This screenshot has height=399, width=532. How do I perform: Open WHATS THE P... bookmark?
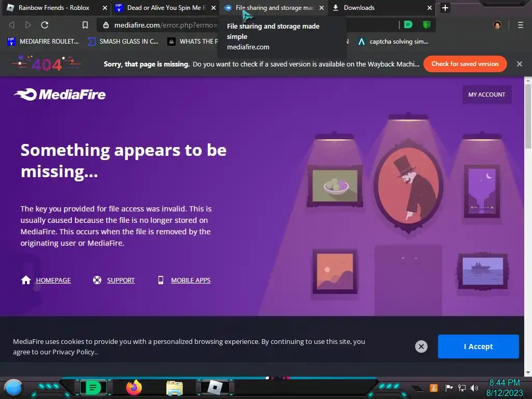click(193, 42)
